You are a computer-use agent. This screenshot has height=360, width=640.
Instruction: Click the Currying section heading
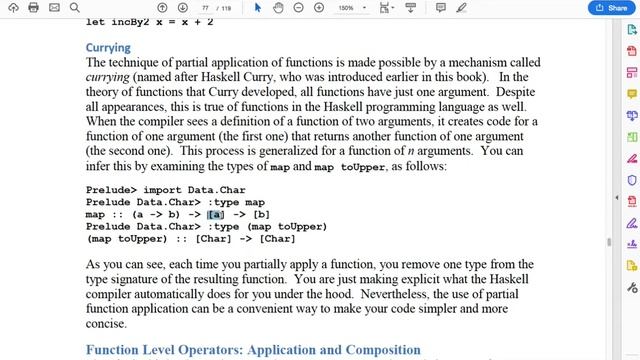coord(108,48)
